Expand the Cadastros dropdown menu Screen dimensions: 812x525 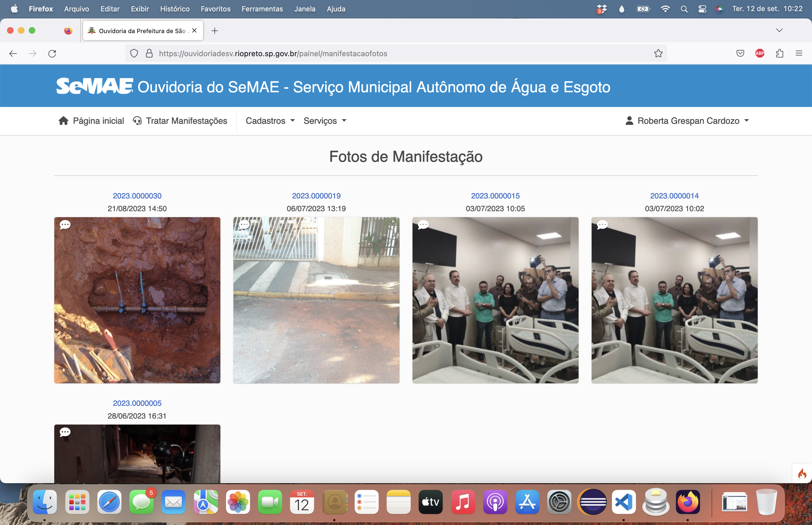(x=270, y=121)
